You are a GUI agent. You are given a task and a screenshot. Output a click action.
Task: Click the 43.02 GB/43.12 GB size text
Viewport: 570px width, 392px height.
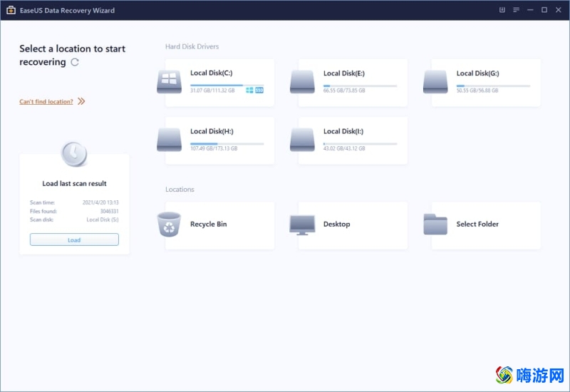click(344, 148)
